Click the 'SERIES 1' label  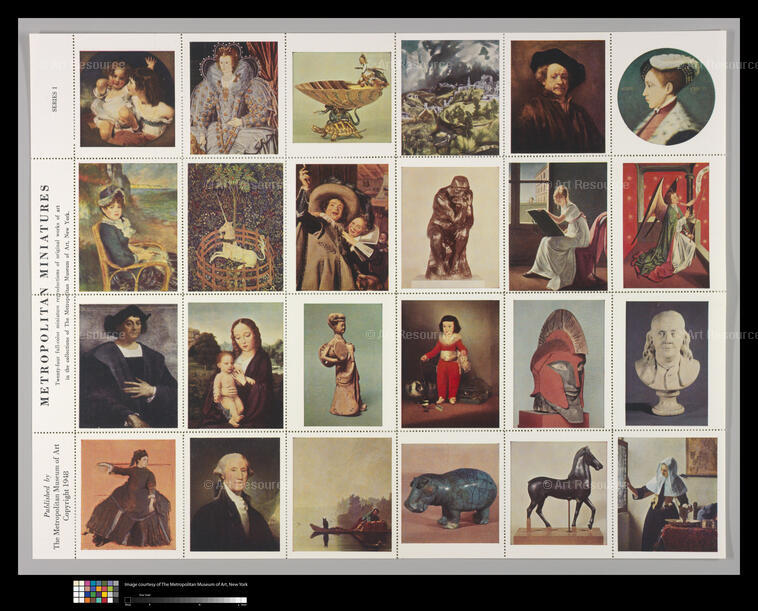pyautogui.click(x=54, y=99)
